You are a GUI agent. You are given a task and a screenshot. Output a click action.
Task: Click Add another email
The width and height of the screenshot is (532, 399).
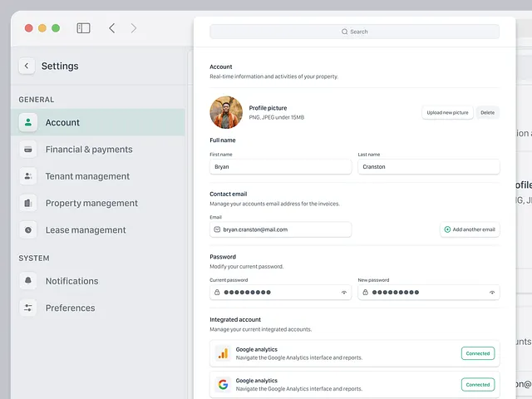coord(470,229)
